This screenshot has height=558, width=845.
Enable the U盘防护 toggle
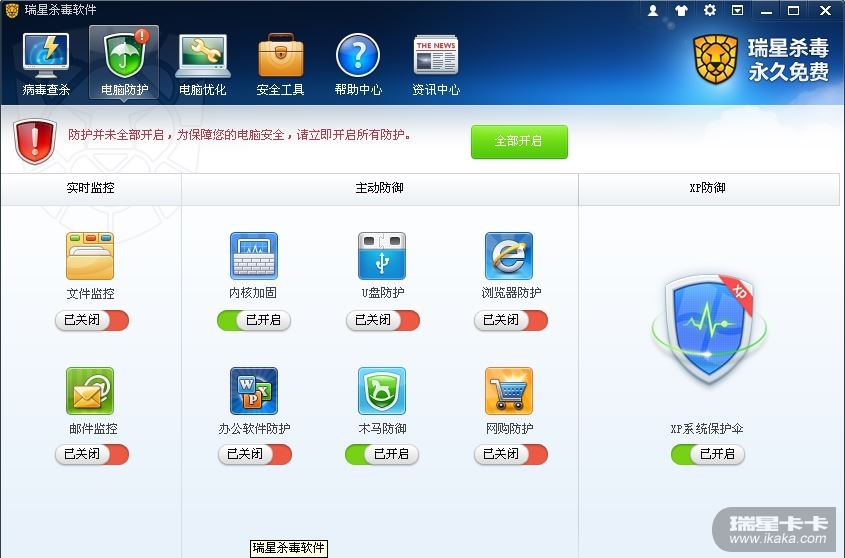click(x=383, y=320)
